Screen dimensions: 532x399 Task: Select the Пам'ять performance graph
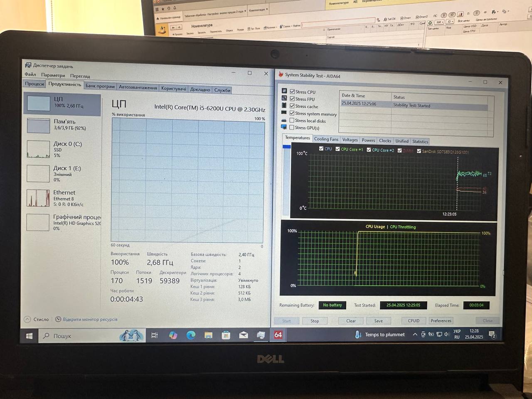(x=62, y=125)
